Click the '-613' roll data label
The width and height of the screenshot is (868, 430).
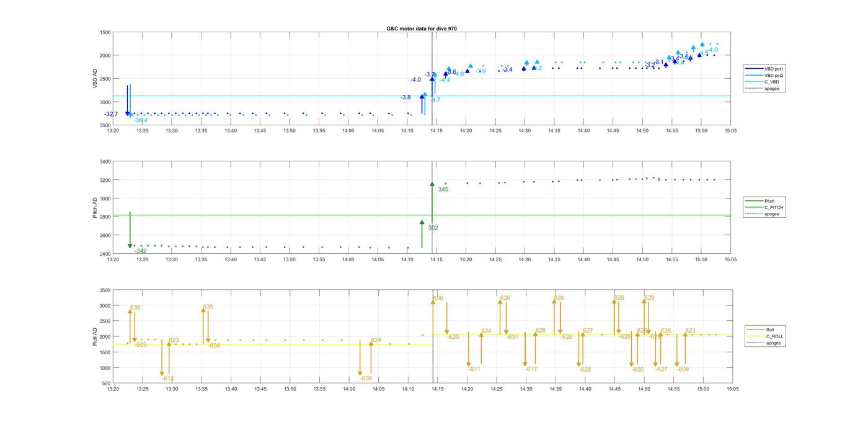click(168, 378)
